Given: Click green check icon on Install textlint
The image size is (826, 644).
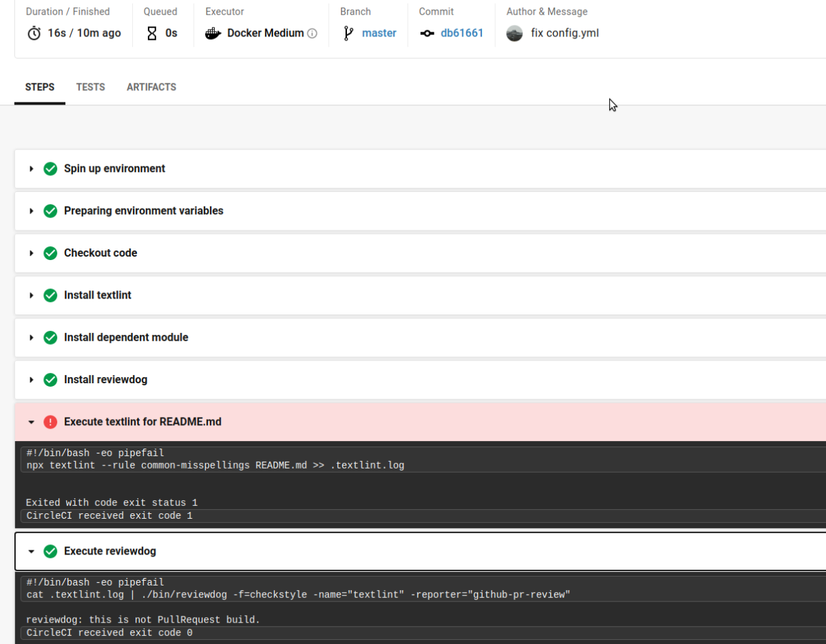Looking at the screenshot, I should coord(50,295).
